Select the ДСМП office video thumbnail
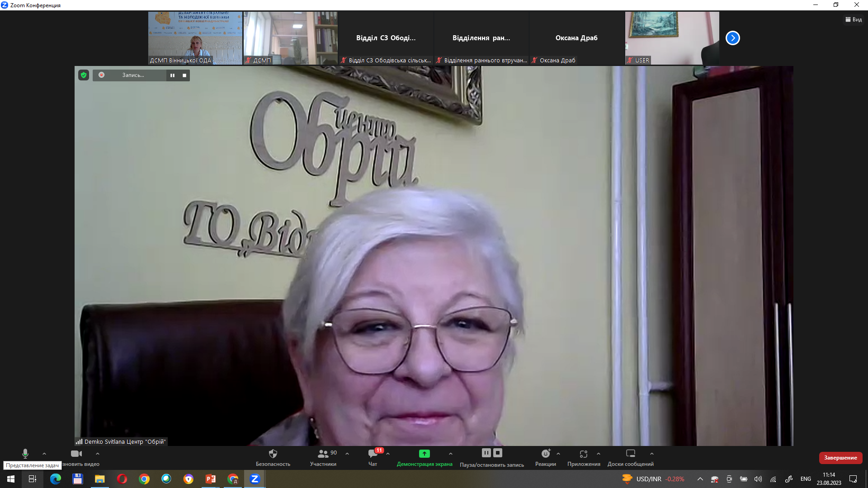868x488 pixels. (x=291, y=38)
